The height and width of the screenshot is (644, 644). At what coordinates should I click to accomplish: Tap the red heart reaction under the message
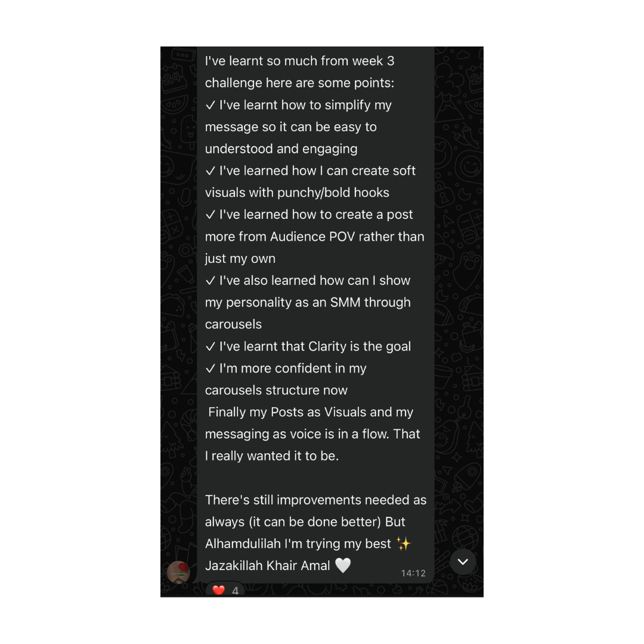click(x=219, y=591)
